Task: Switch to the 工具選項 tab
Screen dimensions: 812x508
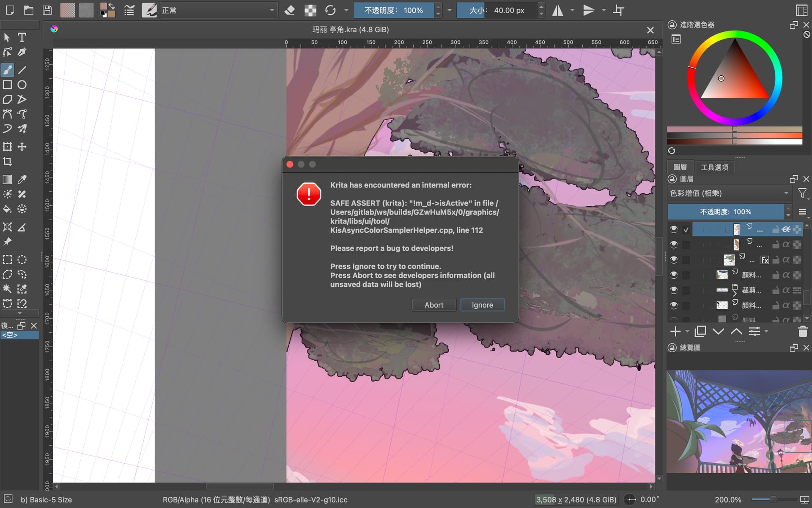Action: [714, 167]
